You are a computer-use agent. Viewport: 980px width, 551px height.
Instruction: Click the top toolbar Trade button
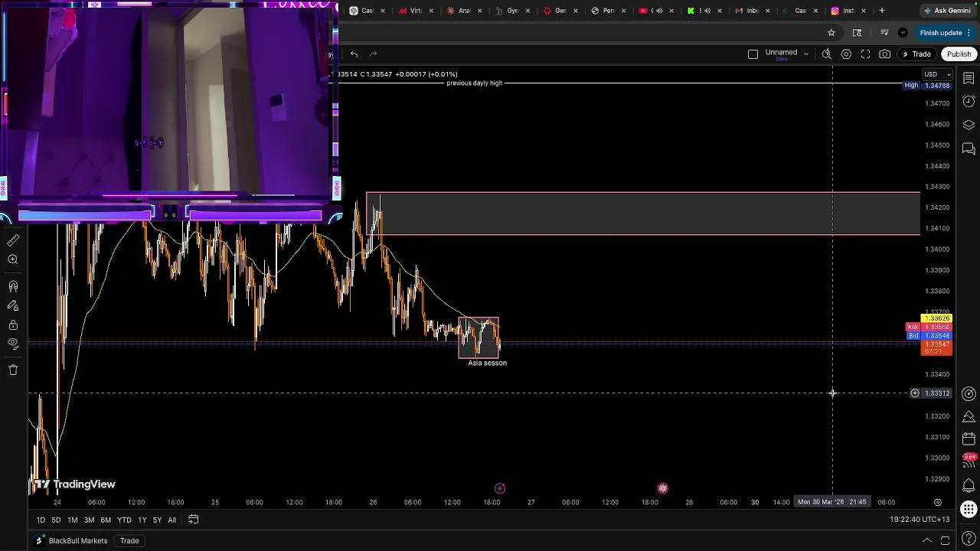916,54
